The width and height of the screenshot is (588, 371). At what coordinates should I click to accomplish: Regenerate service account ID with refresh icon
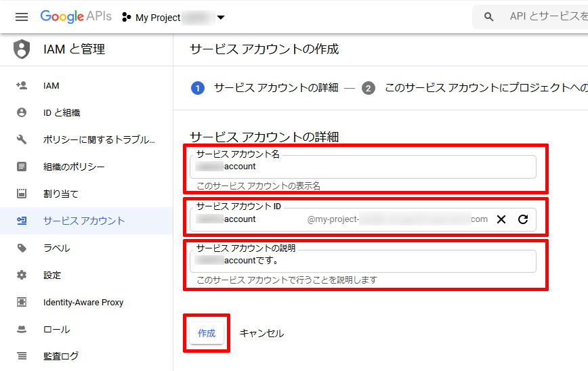click(523, 219)
